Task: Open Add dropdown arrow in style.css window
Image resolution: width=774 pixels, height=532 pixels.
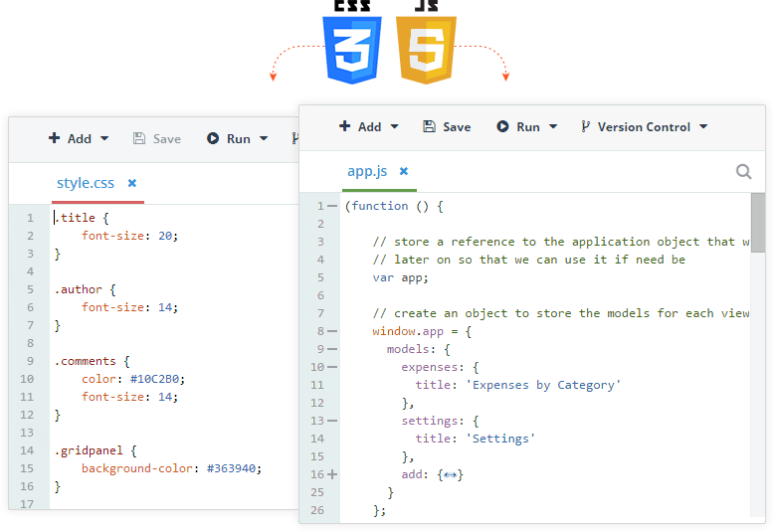Action: pos(104,138)
